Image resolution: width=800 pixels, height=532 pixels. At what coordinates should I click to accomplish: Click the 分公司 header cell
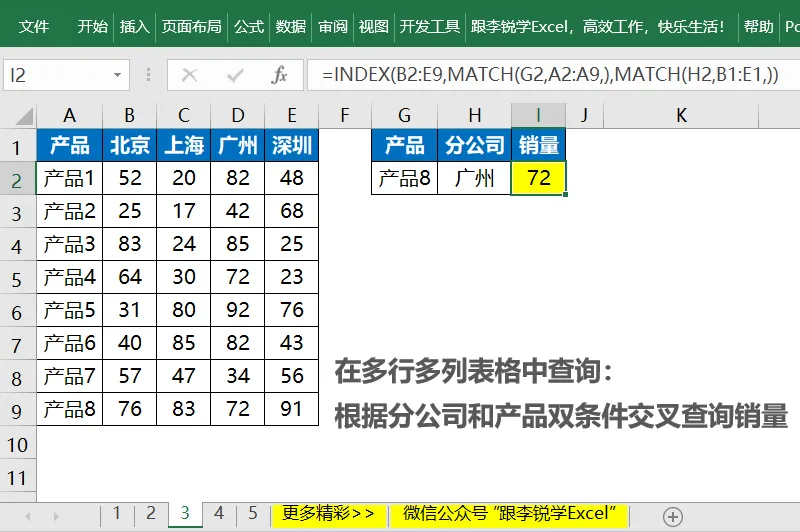point(474,145)
